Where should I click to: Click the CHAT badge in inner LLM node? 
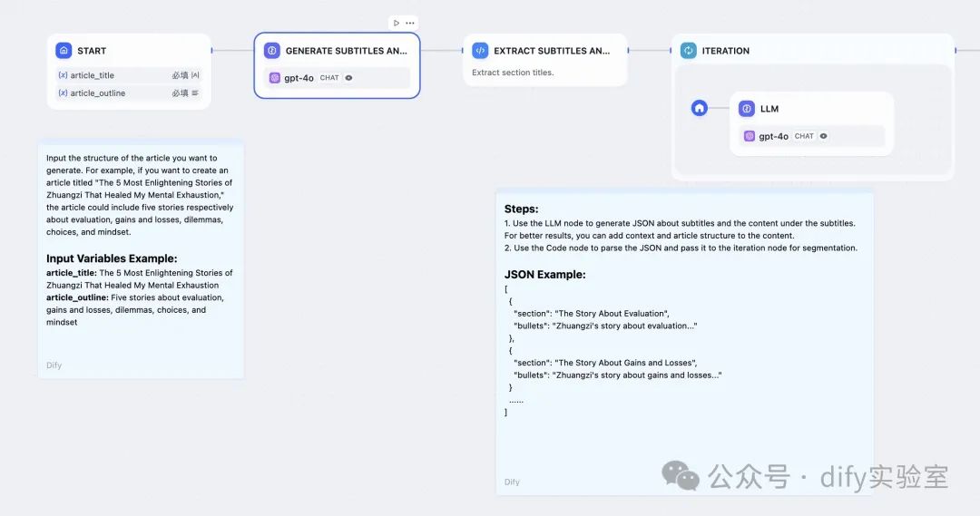pyautogui.click(x=804, y=136)
